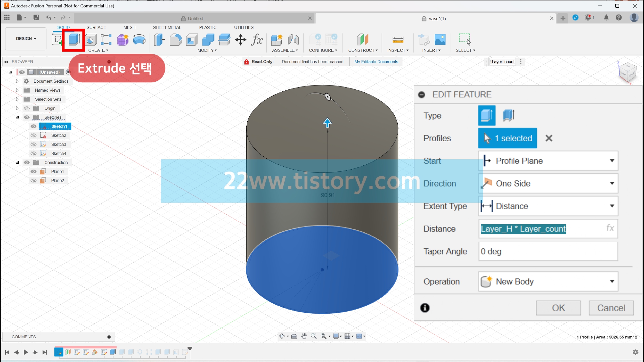Toggle Origin folder visibility

pos(27,108)
